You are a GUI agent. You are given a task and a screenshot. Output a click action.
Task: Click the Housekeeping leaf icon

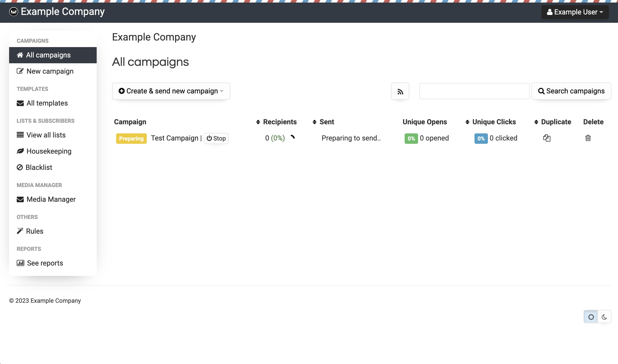(x=20, y=151)
